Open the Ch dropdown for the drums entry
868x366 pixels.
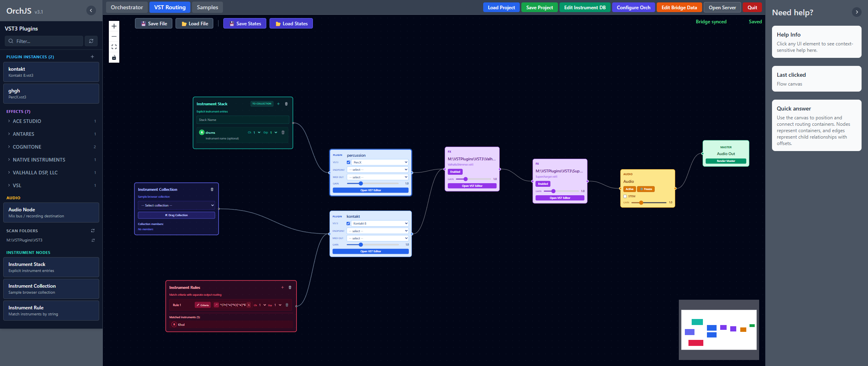point(257,133)
